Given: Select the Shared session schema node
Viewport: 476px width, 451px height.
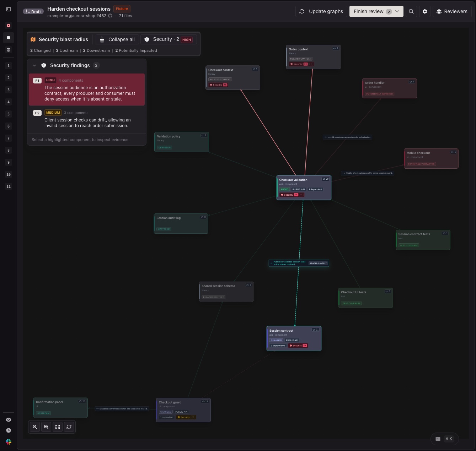Looking at the screenshot, I should (226, 292).
